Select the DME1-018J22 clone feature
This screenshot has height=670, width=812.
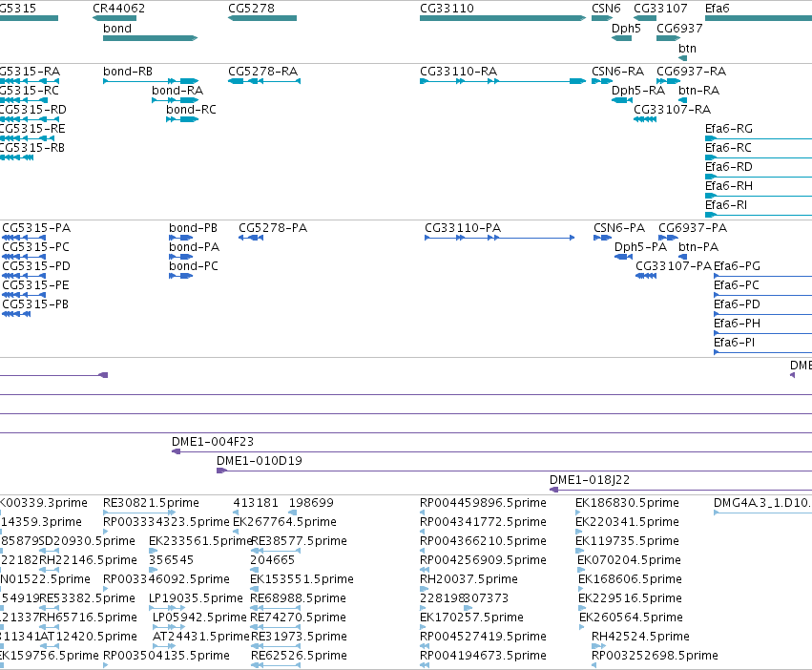pyautogui.click(x=680, y=490)
